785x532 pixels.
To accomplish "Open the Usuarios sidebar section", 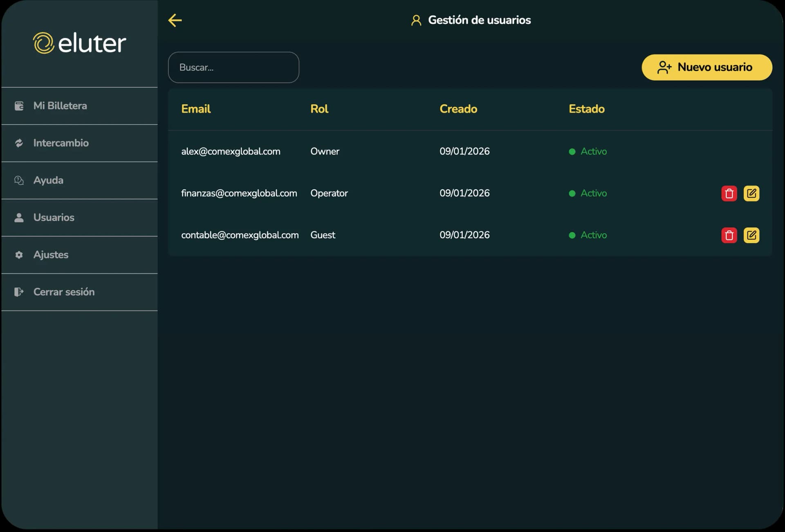I will coord(54,218).
